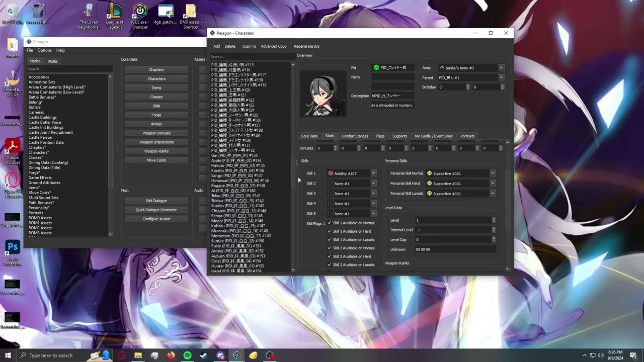Image resolution: width=644 pixels, height=362 pixels.
Task: Open File Explorer from the taskbar
Action: [x=138, y=355]
